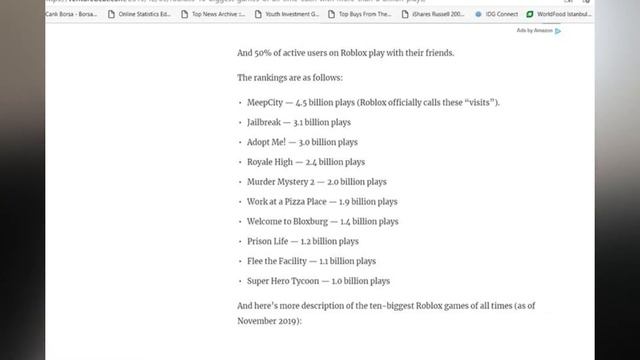Image resolution: width=640 pixels, height=360 pixels.
Task: Click the Welcome to Bloxburg list item
Action: pyautogui.click(x=322, y=222)
